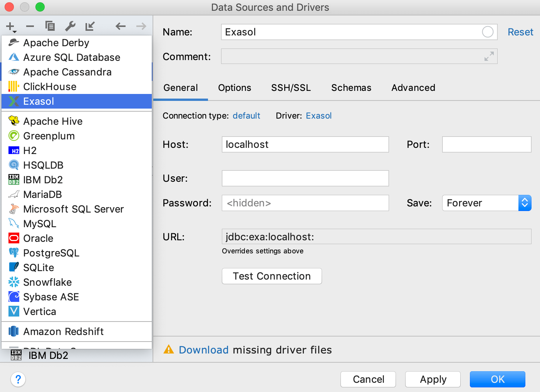Click the OK button
The image size is (540, 392).
[498, 379]
